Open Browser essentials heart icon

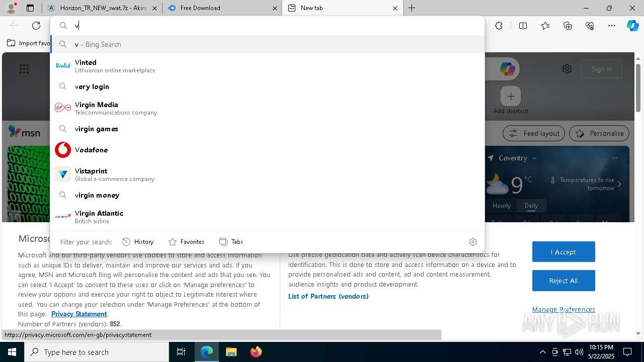pyautogui.click(x=590, y=26)
